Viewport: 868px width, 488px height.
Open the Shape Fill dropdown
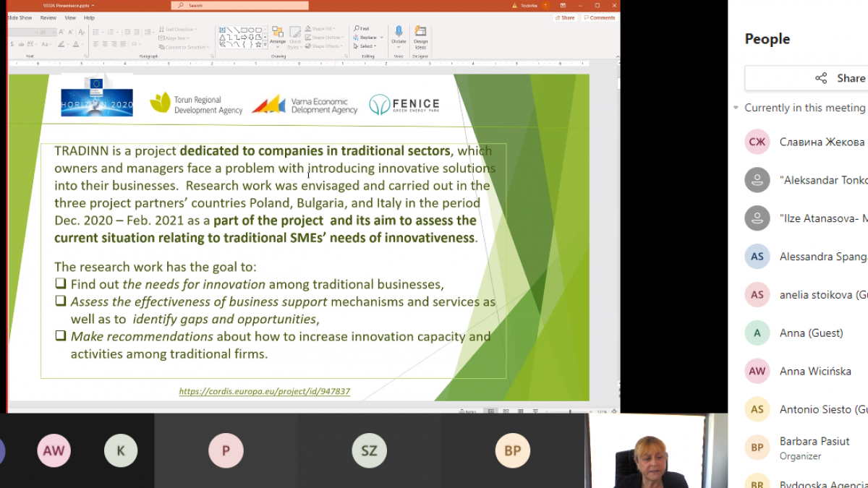pyautogui.click(x=320, y=29)
